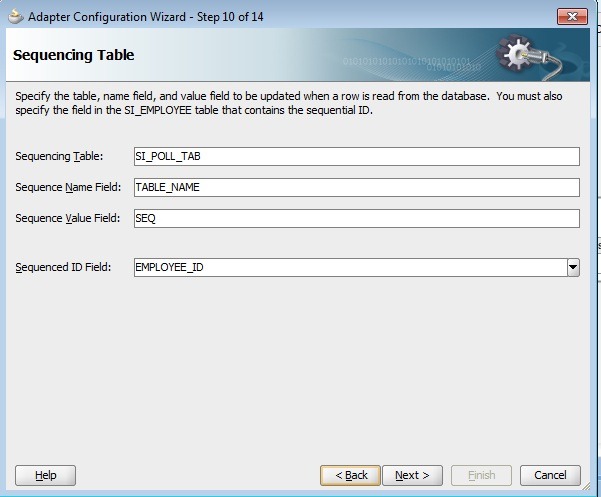Proceed with the Next button
Screen dimensions: 601x497
(412, 475)
